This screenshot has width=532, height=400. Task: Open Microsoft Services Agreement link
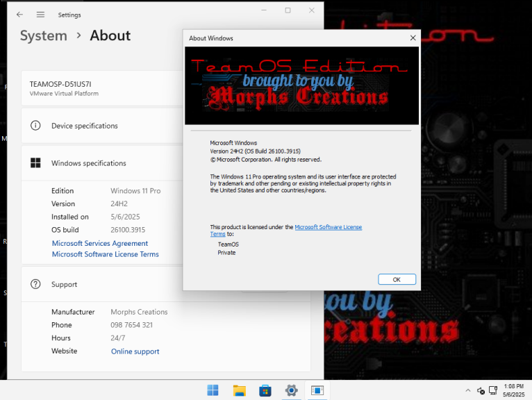(100, 243)
